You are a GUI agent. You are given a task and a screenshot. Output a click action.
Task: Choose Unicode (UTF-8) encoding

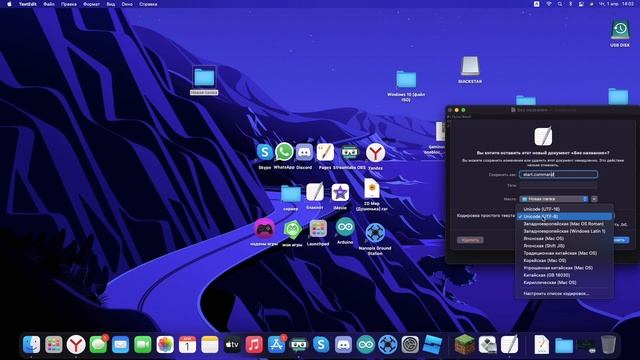[x=564, y=216]
